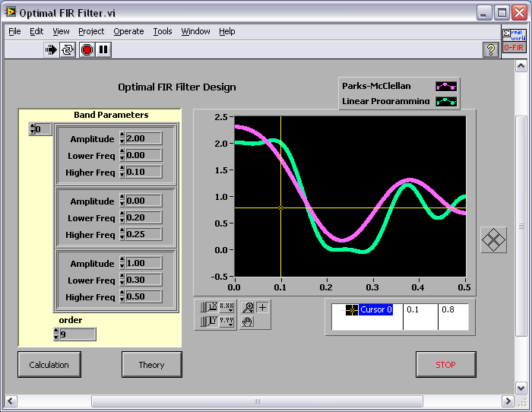Open the Operate menu
Viewport: 532px width, 412px height.
[128, 31]
